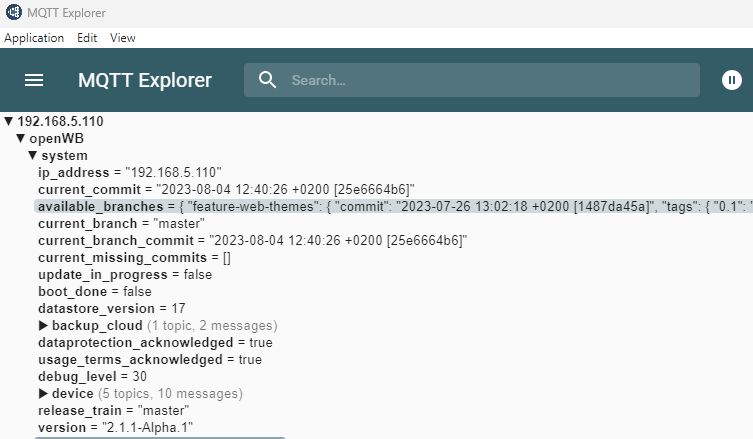Click the search magnifier icon

coord(267,80)
